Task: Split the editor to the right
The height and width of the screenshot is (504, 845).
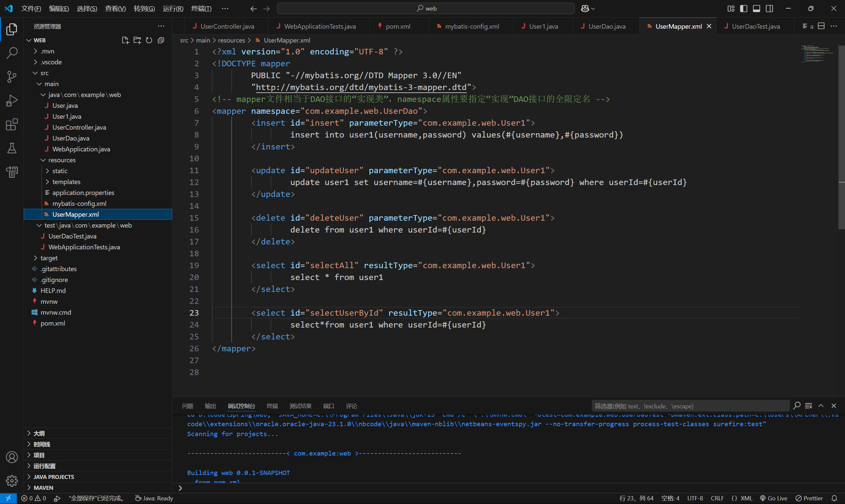Action: (x=821, y=26)
